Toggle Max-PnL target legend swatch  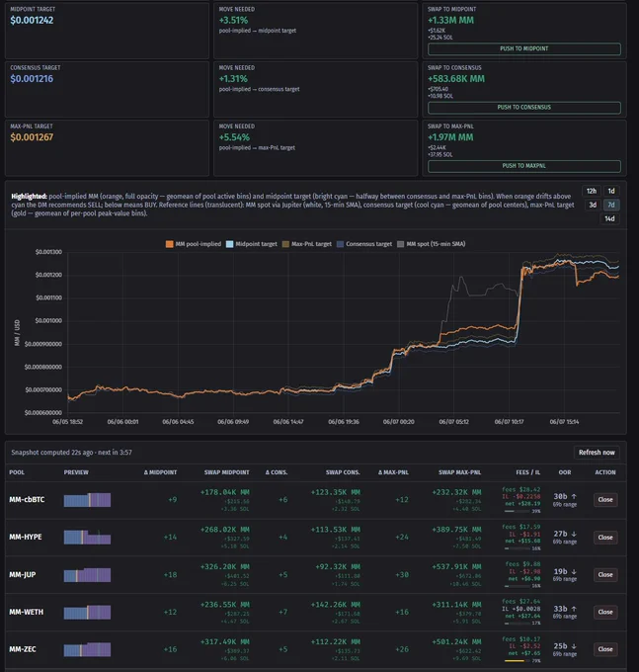click(285, 244)
